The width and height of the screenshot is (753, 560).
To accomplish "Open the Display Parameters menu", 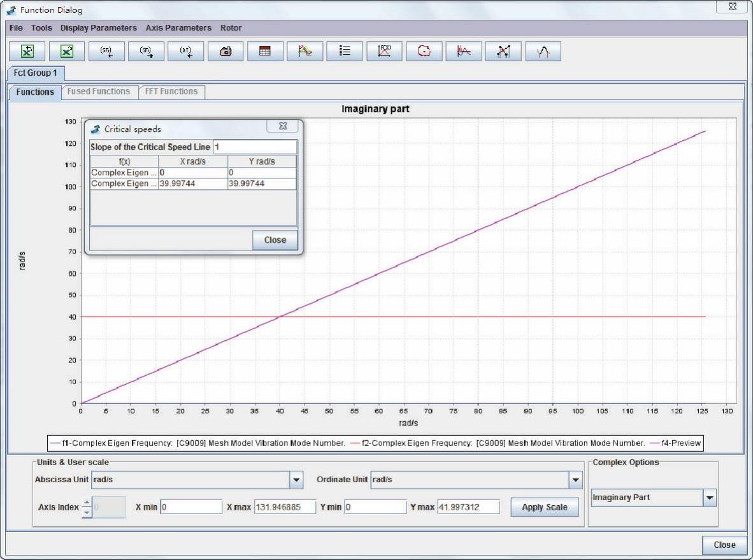I will tap(99, 28).
